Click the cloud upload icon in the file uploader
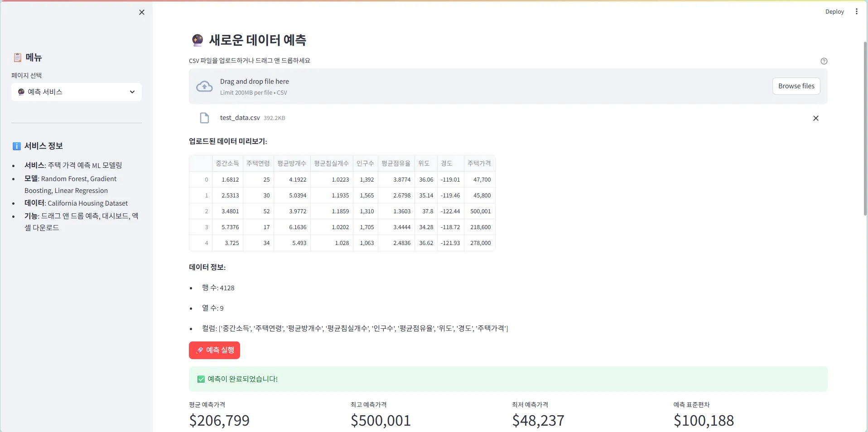The height and width of the screenshot is (432, 868). point(204,86)
